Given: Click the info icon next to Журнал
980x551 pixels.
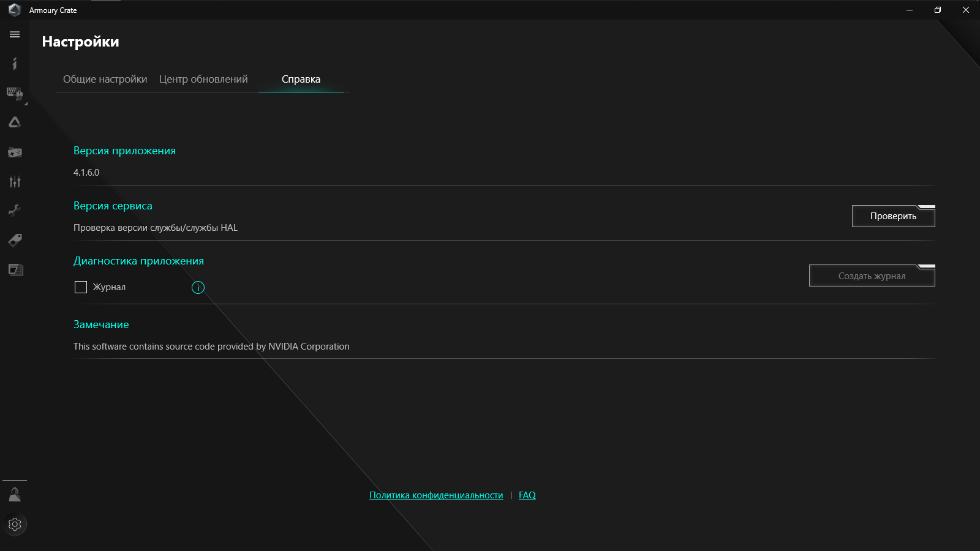Looking at the screenshot, I should point(198,288).
